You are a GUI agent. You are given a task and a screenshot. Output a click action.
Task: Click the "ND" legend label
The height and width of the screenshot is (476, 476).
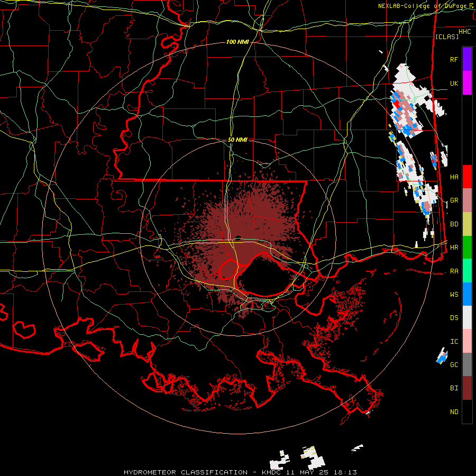tap(454, 411)
